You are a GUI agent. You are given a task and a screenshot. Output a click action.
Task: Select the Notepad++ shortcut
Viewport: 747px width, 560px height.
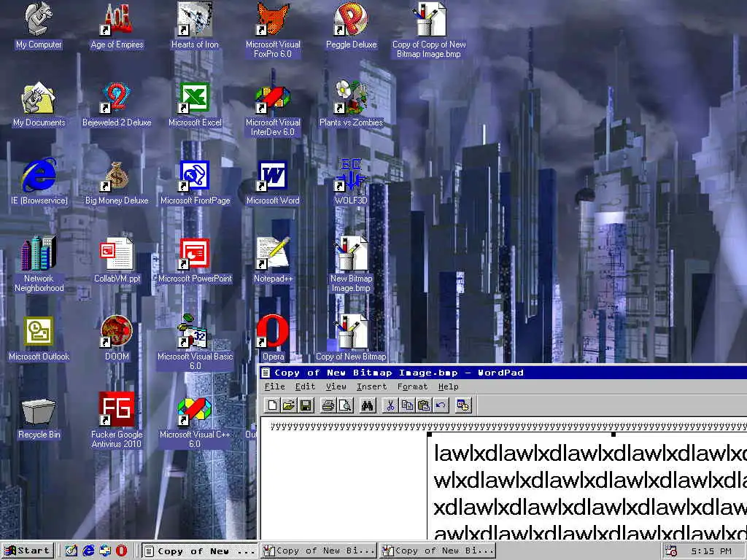click(273, 260)
